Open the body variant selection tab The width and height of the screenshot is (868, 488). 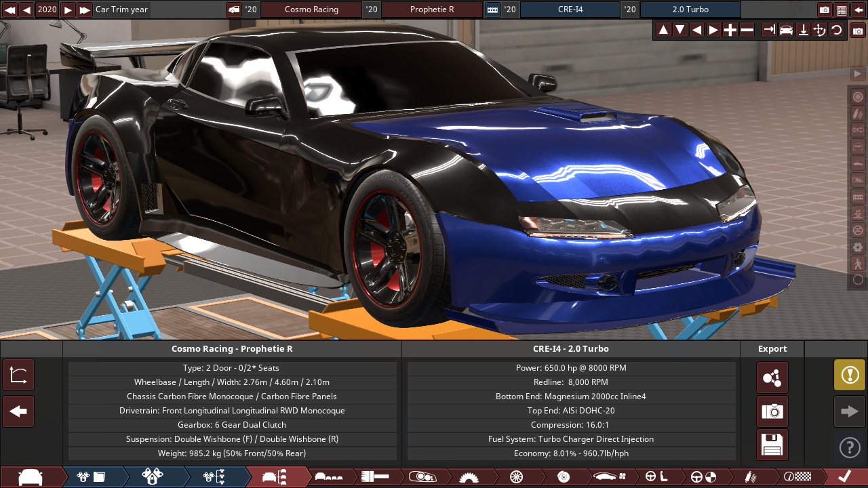(330, 476)
